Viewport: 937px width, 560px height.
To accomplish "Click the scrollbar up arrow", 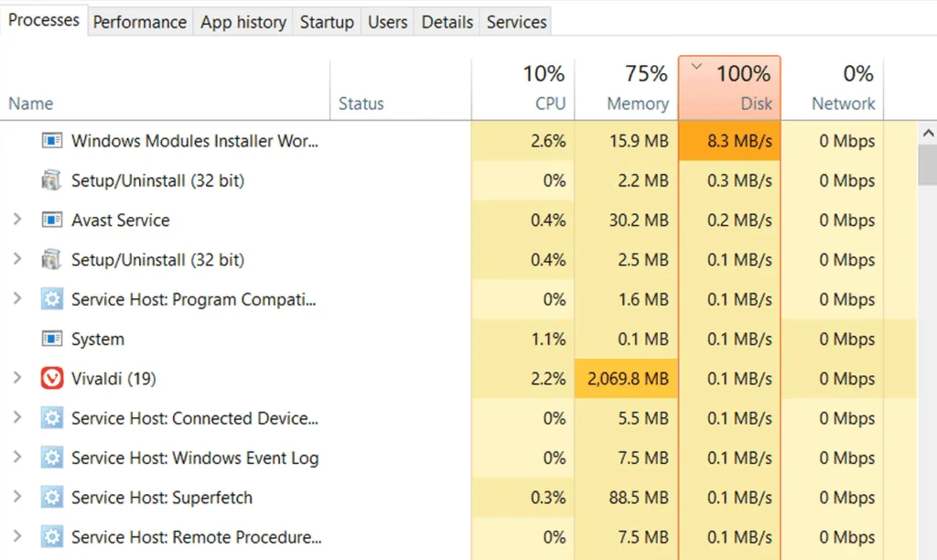I will click(927, 134).
